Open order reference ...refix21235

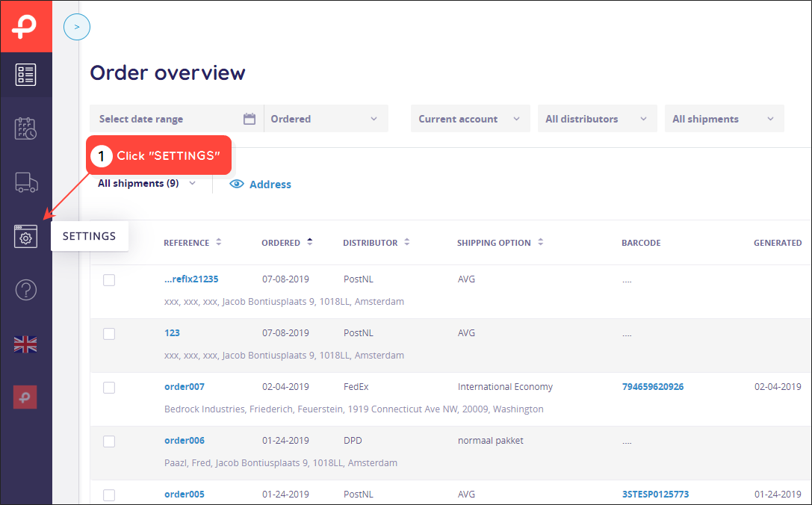click(191, 279)
